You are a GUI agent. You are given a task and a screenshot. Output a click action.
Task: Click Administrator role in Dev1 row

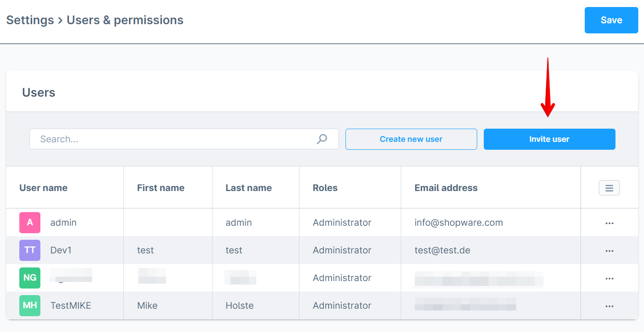342,250
